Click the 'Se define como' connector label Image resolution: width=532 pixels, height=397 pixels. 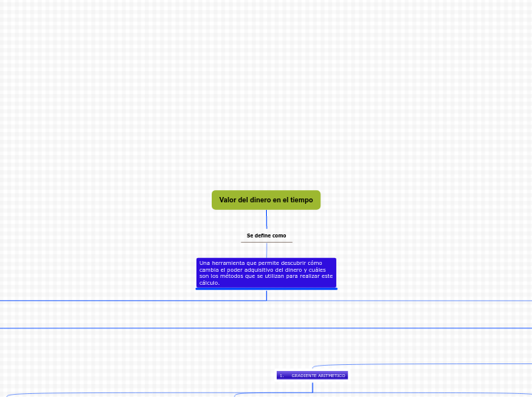[266, 236]
